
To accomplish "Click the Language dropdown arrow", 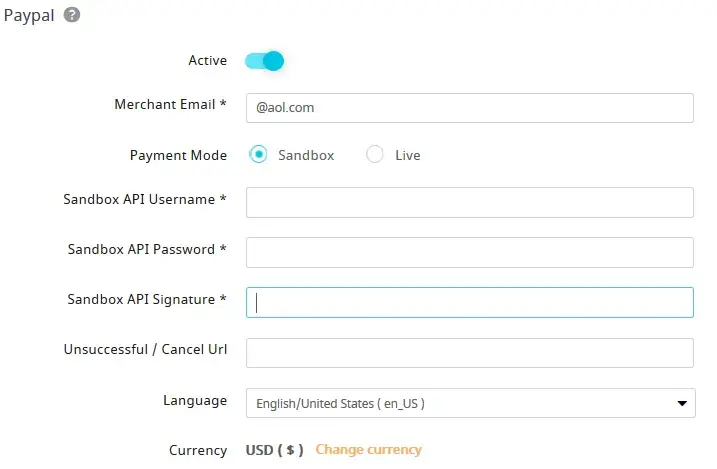I will pyautogui.click(x=682, y=404).
